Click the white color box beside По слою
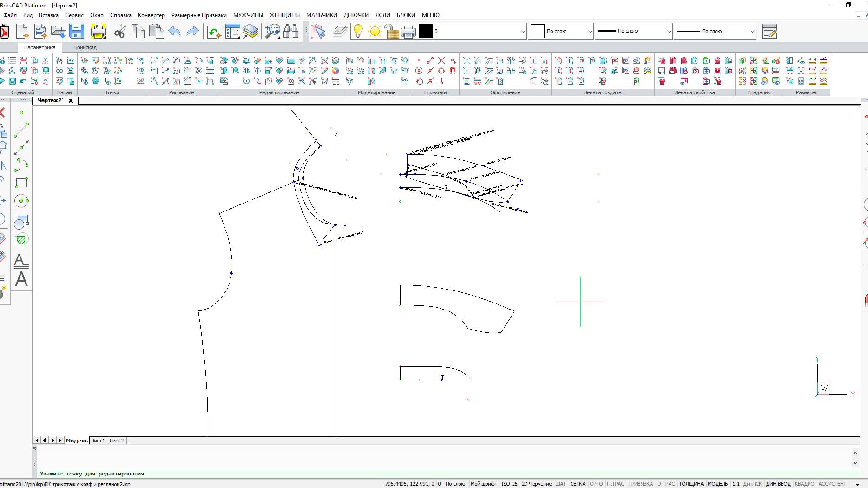Screen dimensions: 868x488 tap(537, 31)
